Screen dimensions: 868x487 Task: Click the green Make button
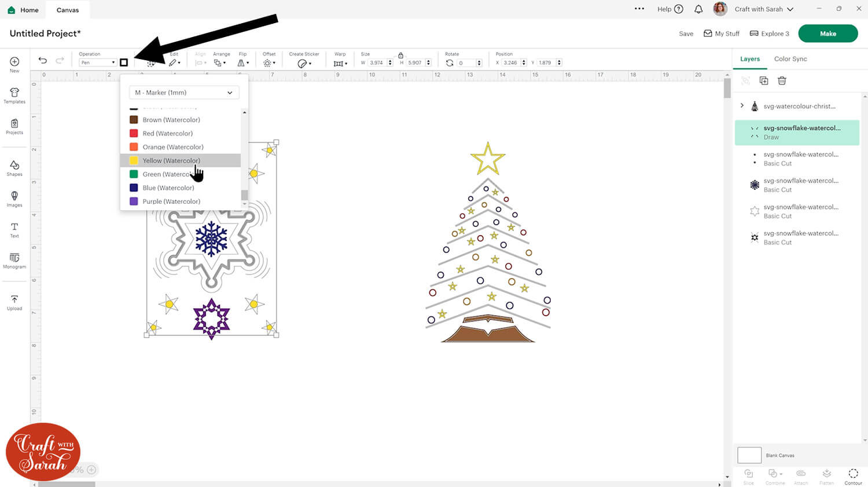point(827,34)
